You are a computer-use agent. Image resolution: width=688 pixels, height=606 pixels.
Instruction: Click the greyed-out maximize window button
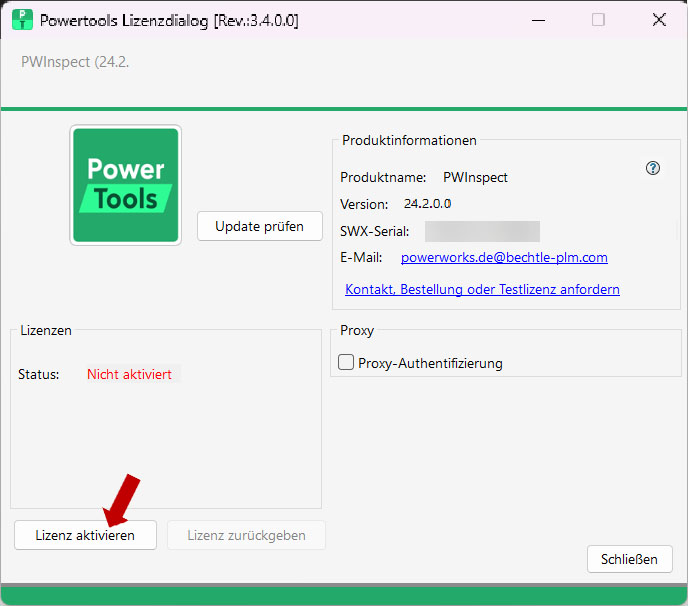coord(598,20)
